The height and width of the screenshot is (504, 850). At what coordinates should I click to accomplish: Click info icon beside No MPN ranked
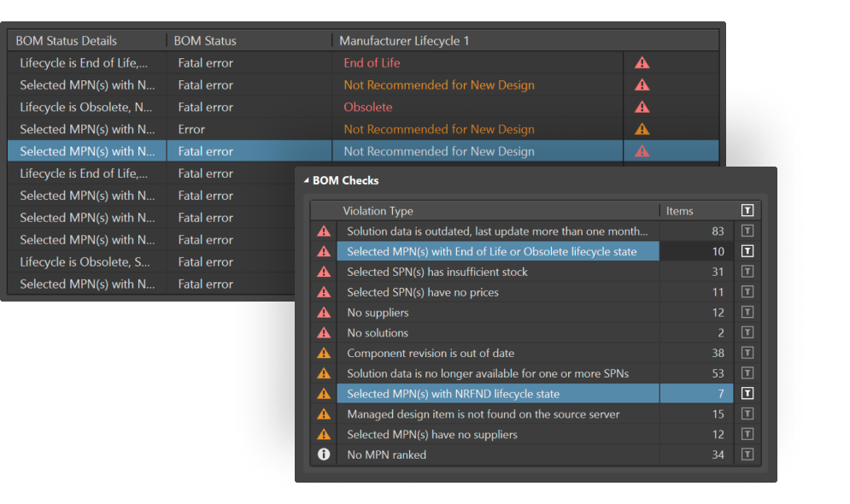tap(324, 455)
